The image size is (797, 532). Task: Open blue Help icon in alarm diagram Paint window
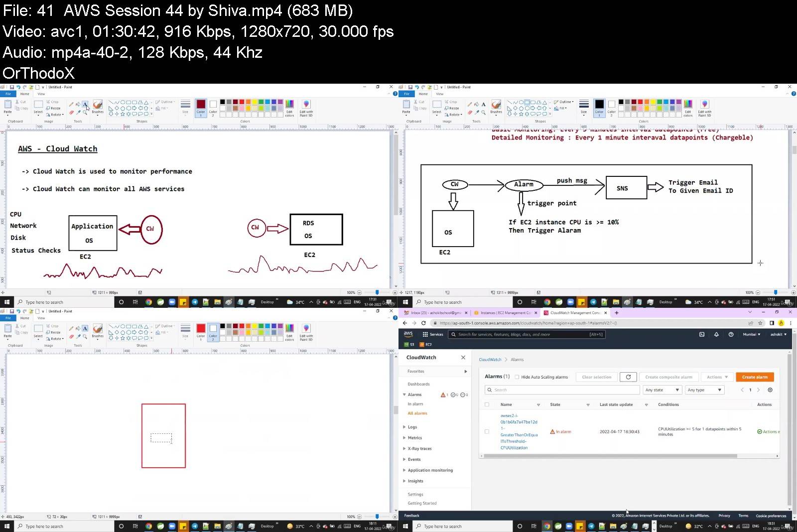tap(794, 94)
